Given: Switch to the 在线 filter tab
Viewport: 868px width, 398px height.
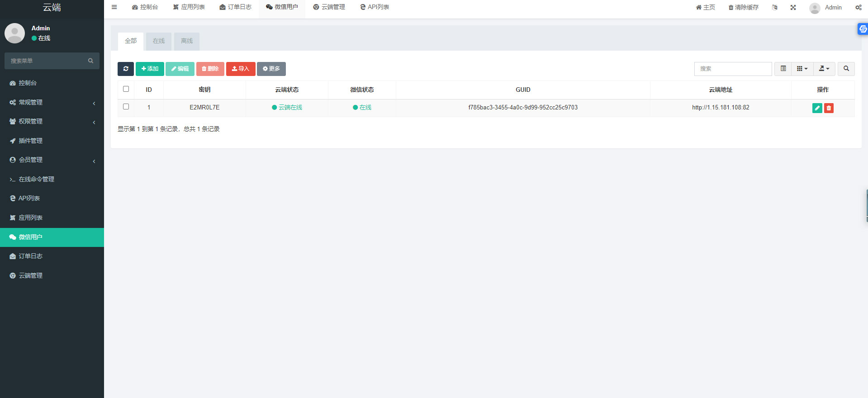Looking at the screenshot, I should click(x=159, y=41).
